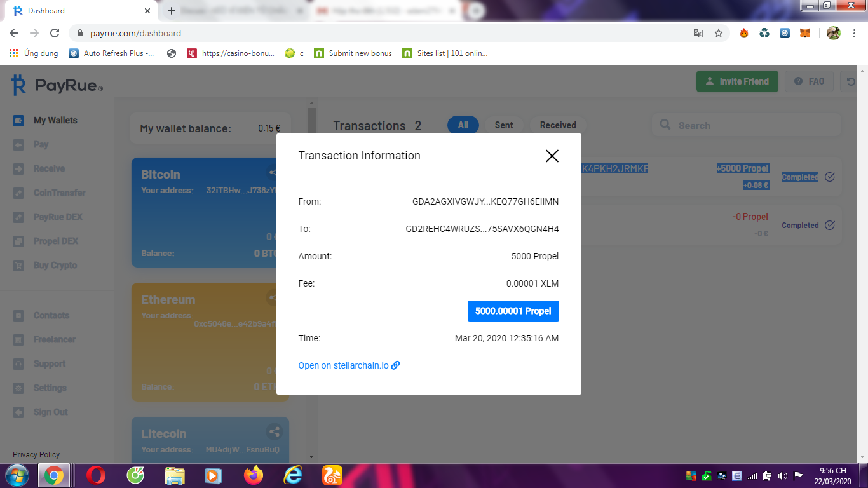Open the blue circular refresh extension icon

pyautogui.click(x=785, y=33)
